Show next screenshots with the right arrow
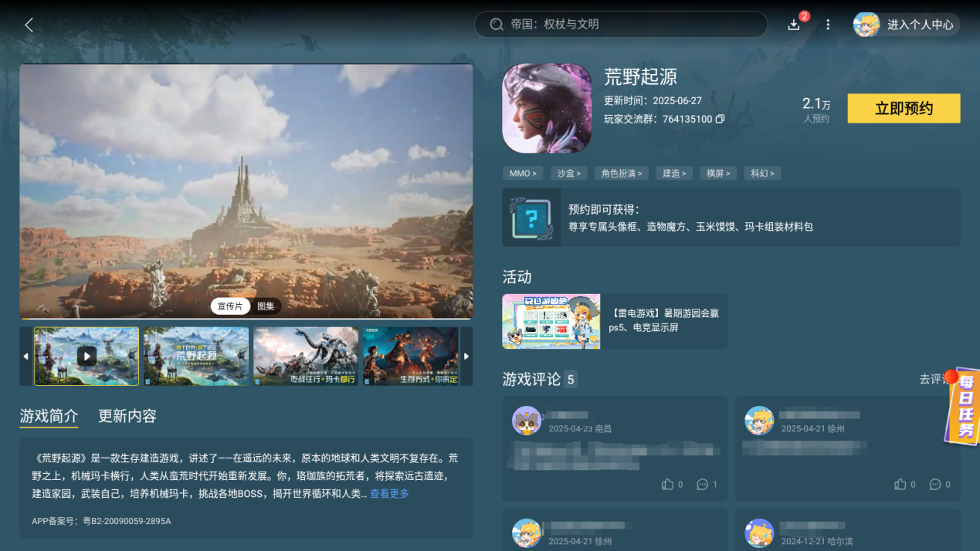Image resolution: width=980 pixels, height=551 pixels. 466,357
